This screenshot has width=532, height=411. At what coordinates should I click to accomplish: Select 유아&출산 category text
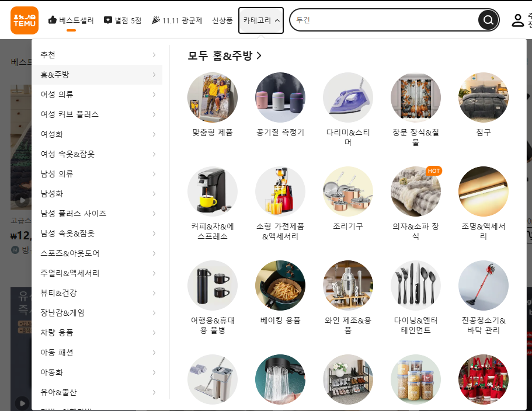point(58,392)
